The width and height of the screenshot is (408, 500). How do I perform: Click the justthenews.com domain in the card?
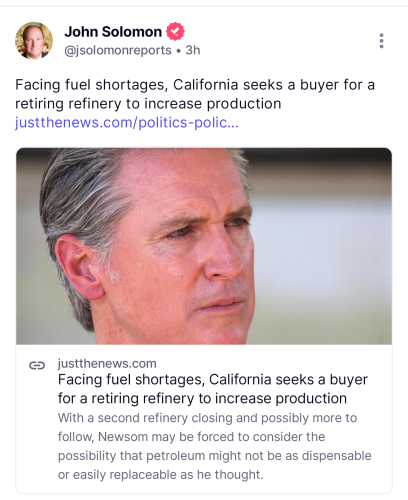click(107, 363)
